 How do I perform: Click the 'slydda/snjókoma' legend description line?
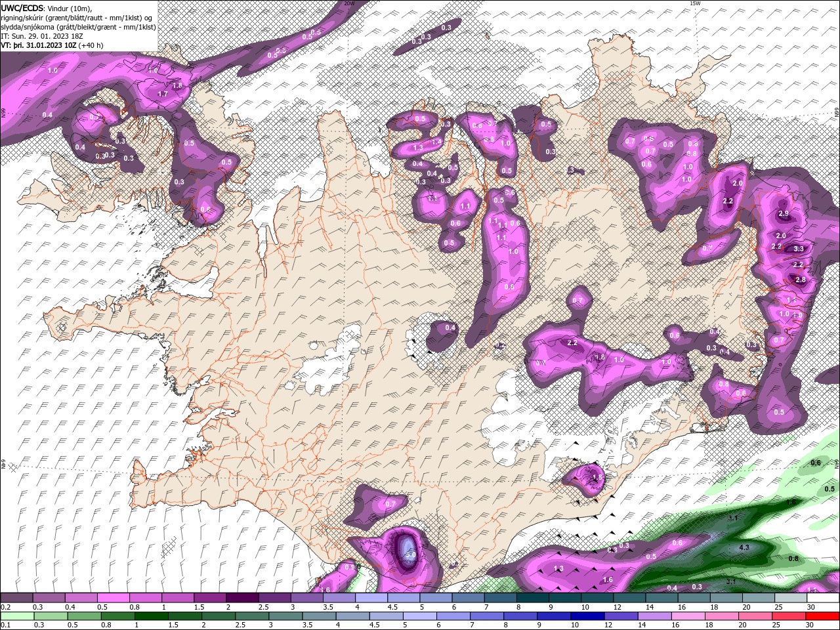[79, 27]
